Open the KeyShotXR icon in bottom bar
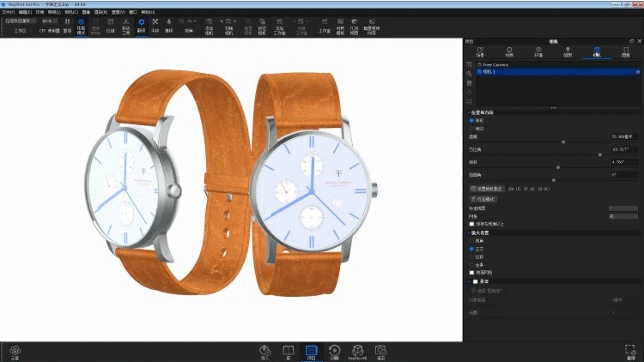Image resolution: width=644 pixels, height=362 pixels. click(x=358, y=353)
